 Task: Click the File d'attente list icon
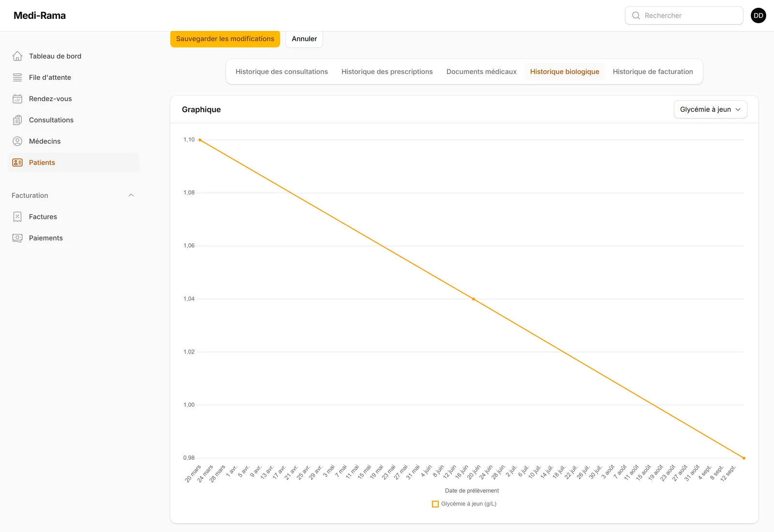[17, 77]
